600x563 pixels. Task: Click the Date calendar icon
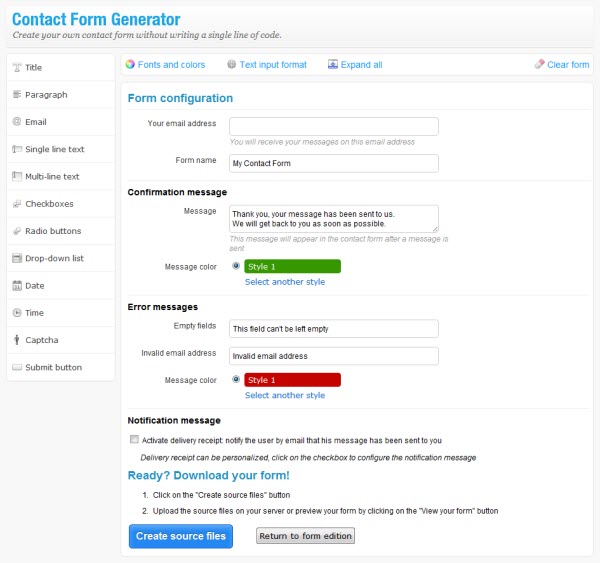tap(17, 286)
